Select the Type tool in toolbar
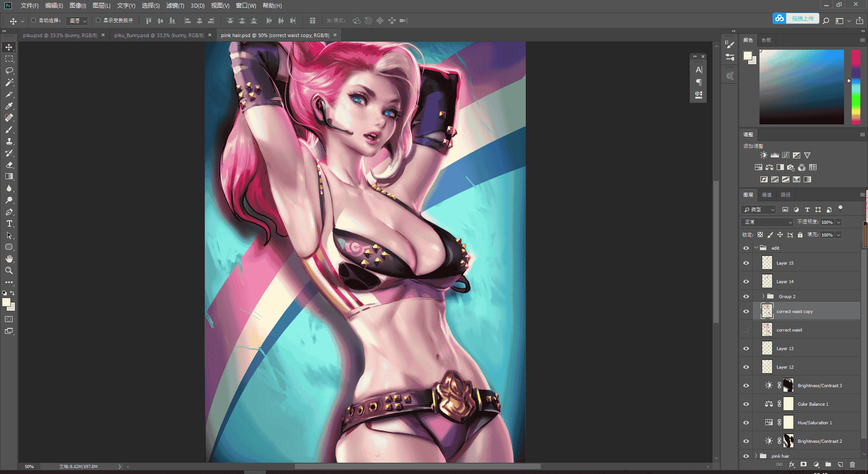The image size is (868, 474). [9, 223]
